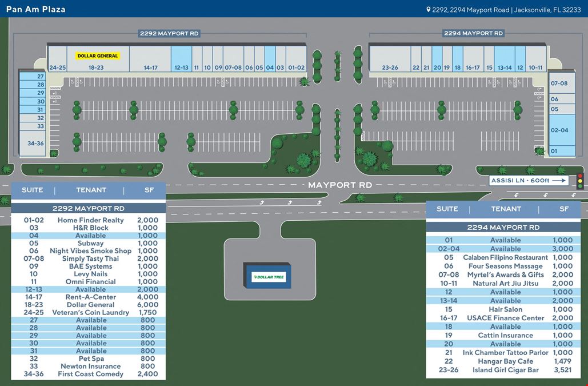Image resolution: width=588 pixels, height=386 pixels.
Task: Click the Ink Chamber Tattoo Parlor row
Action: pyautogui.click(x=503, y=353)
